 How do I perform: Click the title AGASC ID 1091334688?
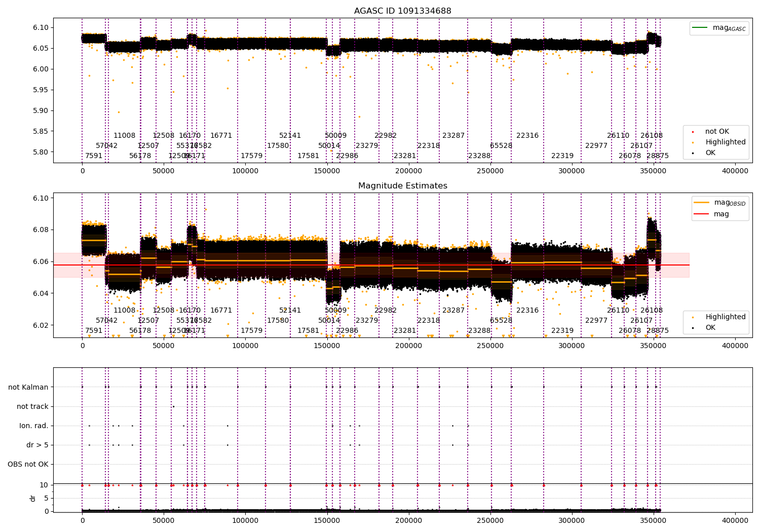point(402,11)
